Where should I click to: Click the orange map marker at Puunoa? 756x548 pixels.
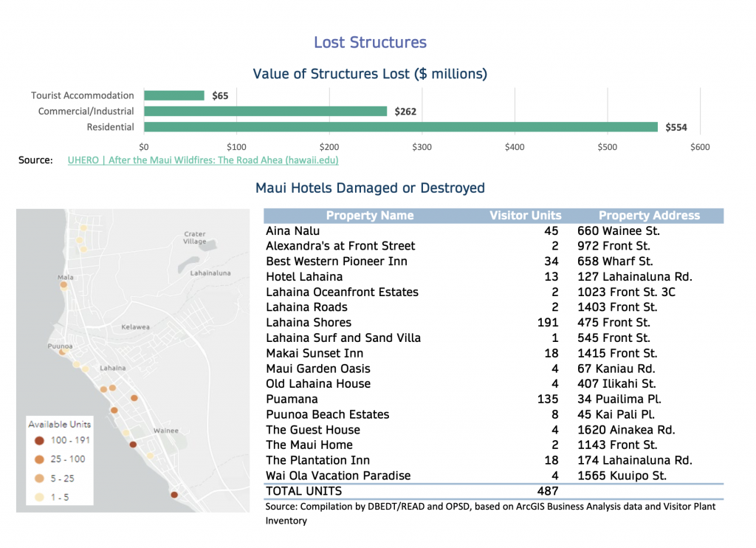[x=63, y=352]
